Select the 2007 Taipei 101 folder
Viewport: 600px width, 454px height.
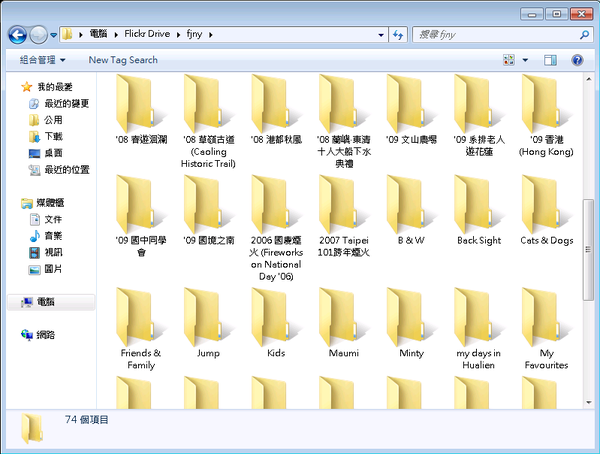tap(344, 216)
